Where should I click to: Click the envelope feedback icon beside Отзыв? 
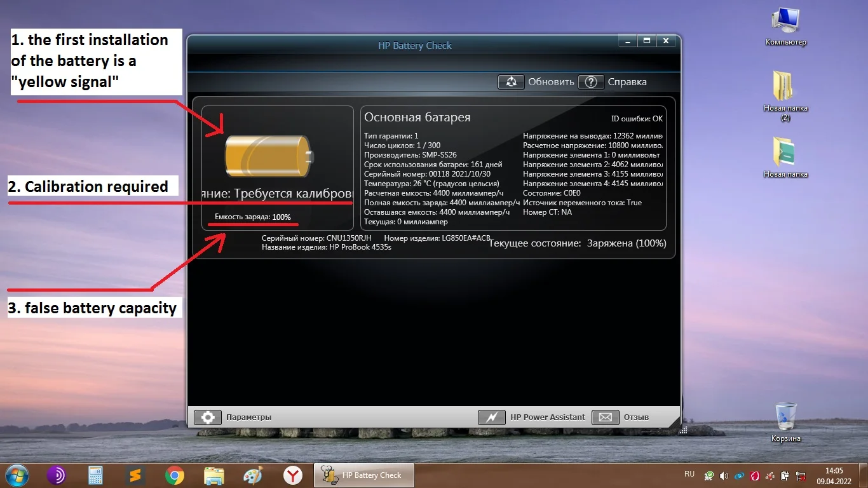(x=605, y=417)
